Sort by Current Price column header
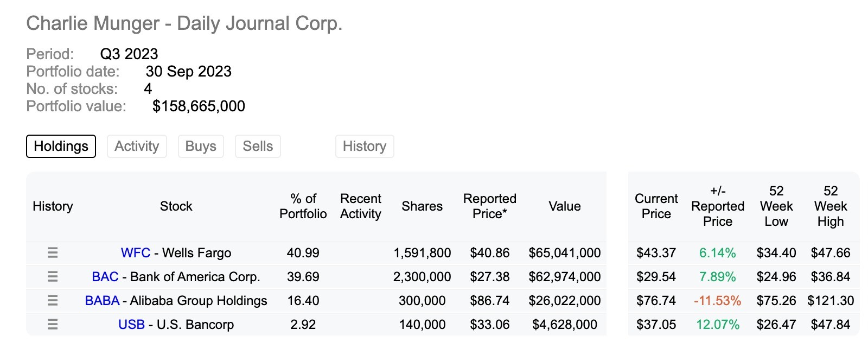The width and height of the screenshot is (868, 342). [x=656, y=206]
